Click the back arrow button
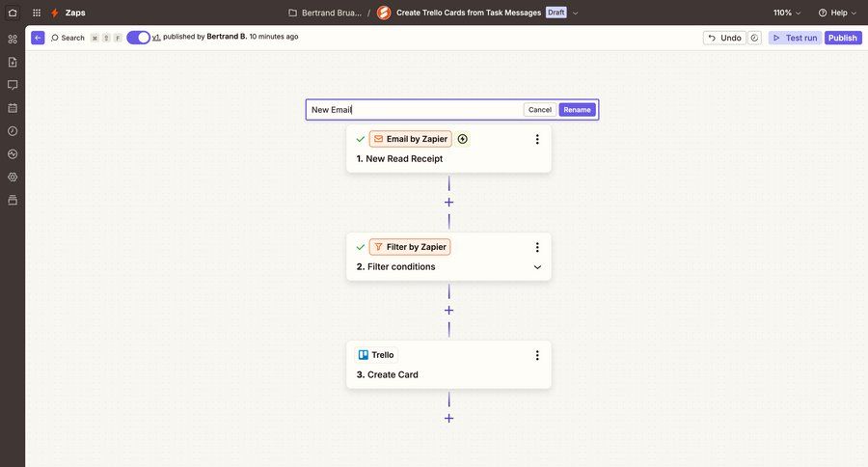868x467 pixels. pos(38,38)
